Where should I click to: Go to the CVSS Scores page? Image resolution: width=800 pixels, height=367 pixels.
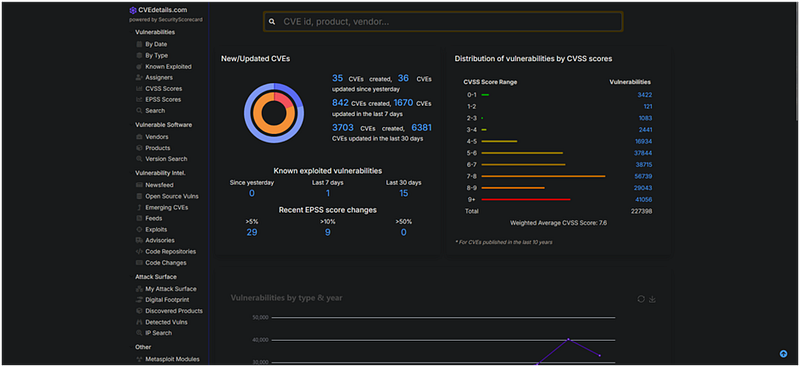[x=163, y=89]
